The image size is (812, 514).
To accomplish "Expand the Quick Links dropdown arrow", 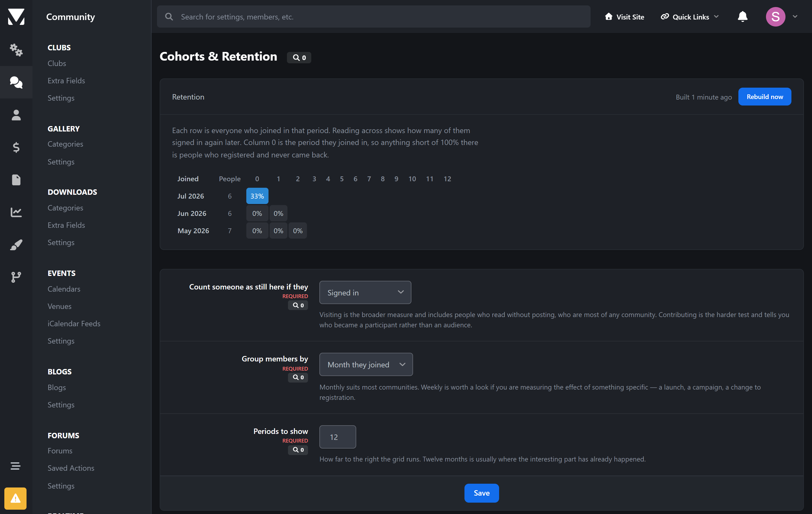I will [x=716, y=17].
